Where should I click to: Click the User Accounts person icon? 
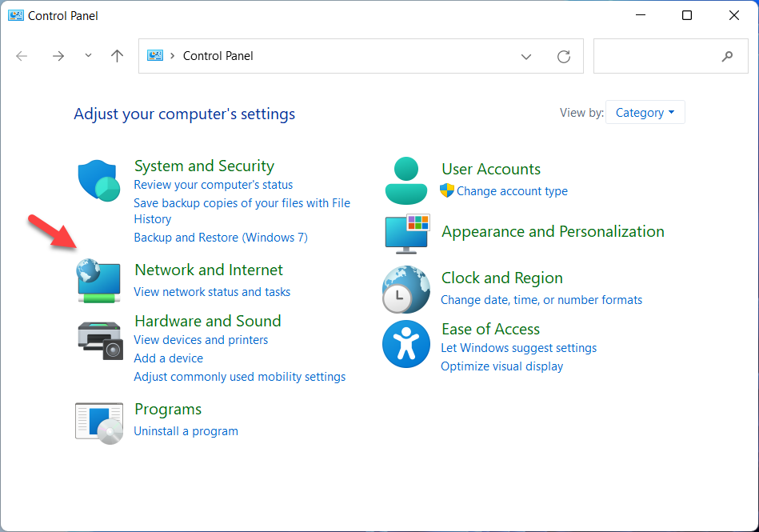406,181
